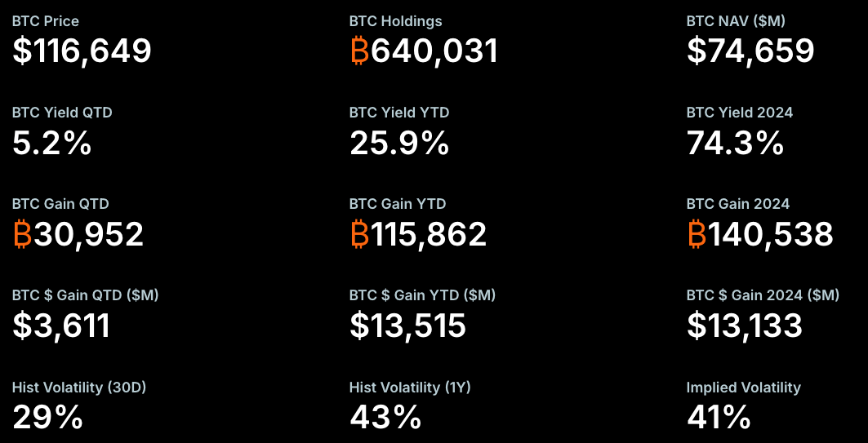868x443 pixels.
Task: Select the $13,515 gain value
Action: [407, 326]
